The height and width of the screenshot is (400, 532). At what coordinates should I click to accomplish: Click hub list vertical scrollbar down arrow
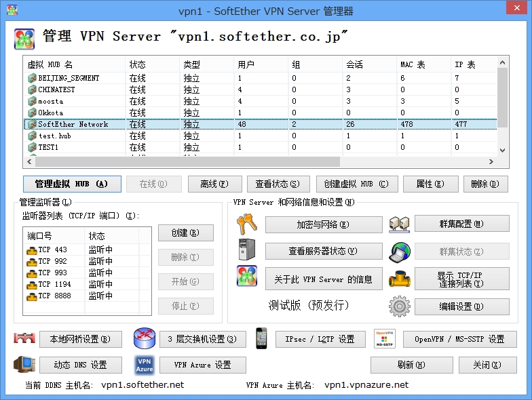pyautogui.click(x=502, y=151)
